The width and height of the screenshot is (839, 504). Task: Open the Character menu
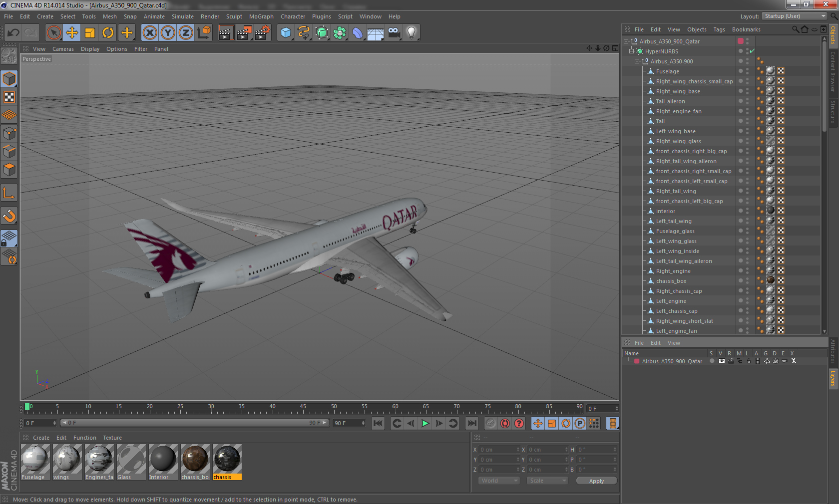293,16
